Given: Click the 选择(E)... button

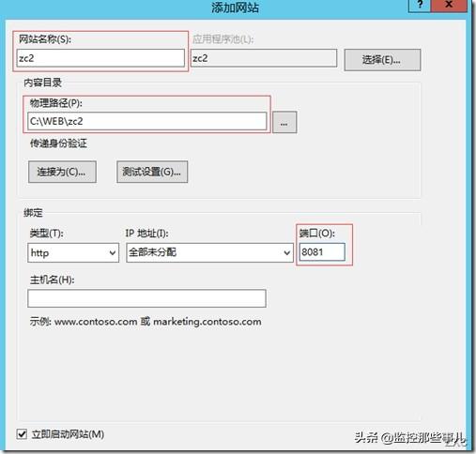Looking at the screenshot, I should pos(382,60).
